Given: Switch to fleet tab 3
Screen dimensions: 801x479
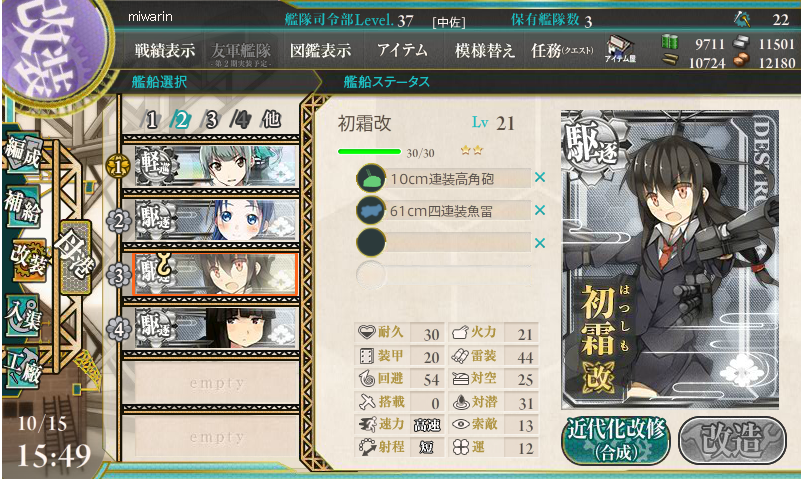Looking at the screenshot, I should [x=211, y=121].
